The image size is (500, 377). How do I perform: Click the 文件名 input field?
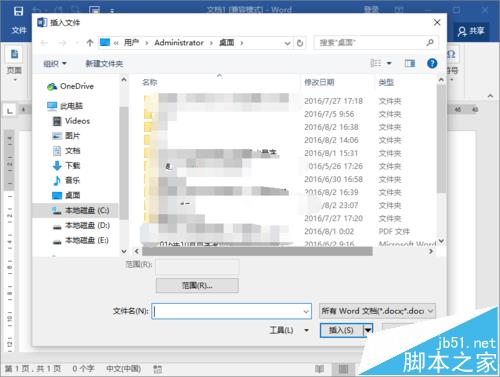(x=232, y=311)
